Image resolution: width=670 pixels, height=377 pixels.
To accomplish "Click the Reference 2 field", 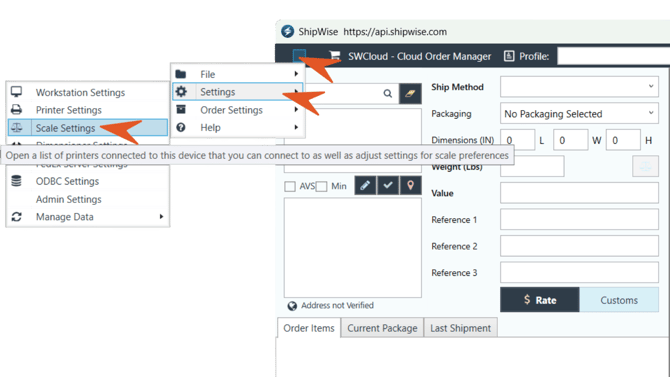I will point(579,246).
